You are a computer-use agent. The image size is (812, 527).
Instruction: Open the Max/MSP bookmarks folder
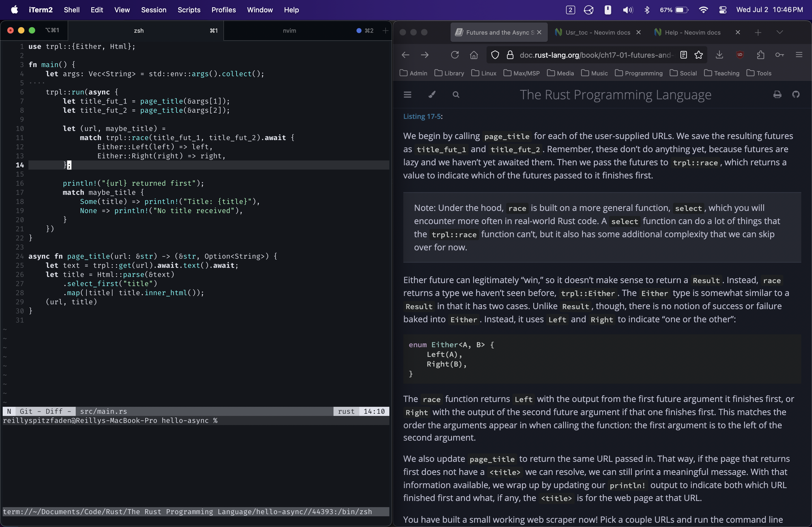(x=522, y=73)
